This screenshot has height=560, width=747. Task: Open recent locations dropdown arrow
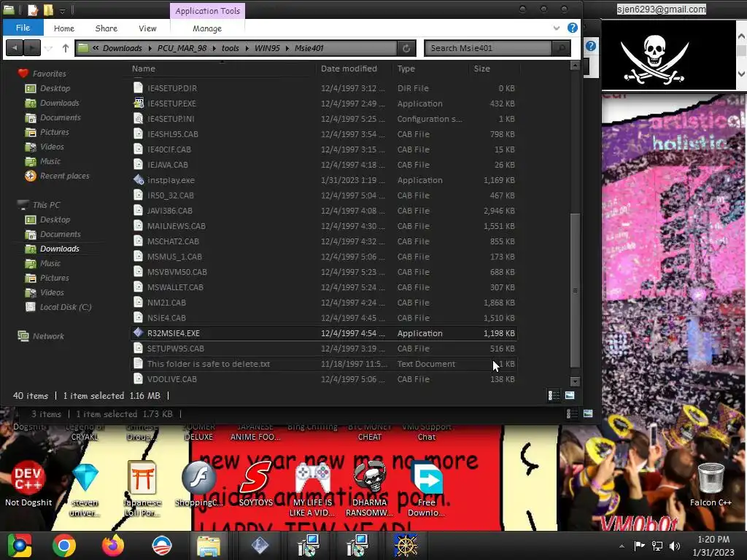click(x=49, y=48)
